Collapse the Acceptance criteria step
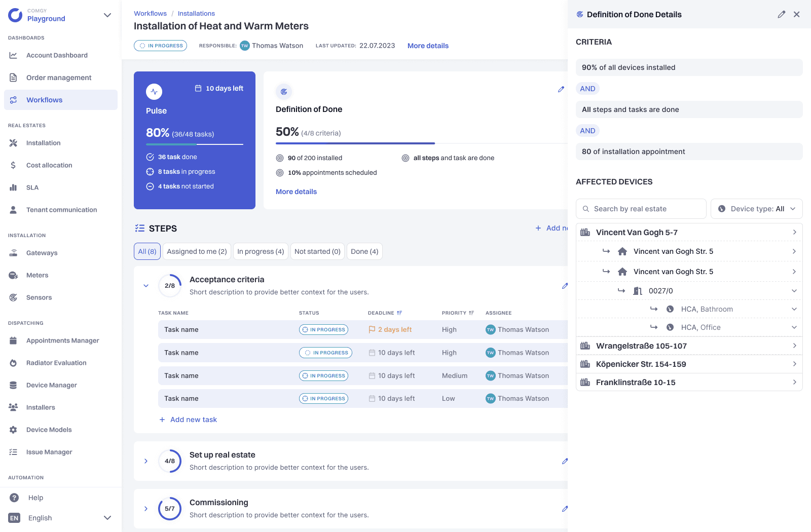This screenshot has width=811, height=532. pyautogui.click(x=146, y=286)
